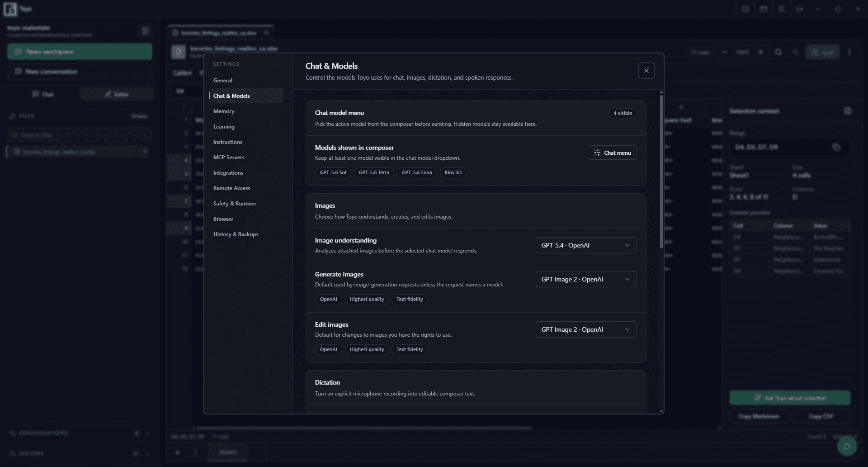This screenshot has height=467, width=868.
Task: Click the settings panel vertical scrollbar
Action: [x=661, y=172]
